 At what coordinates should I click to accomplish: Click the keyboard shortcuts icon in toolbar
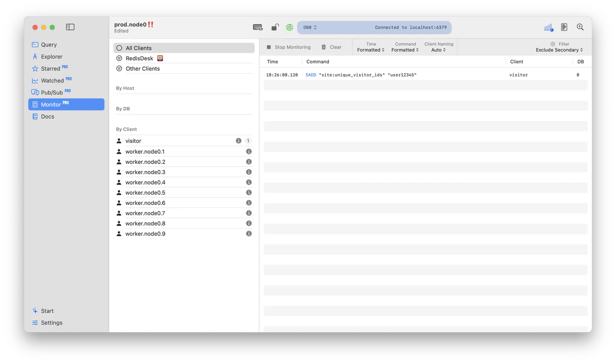257,27
